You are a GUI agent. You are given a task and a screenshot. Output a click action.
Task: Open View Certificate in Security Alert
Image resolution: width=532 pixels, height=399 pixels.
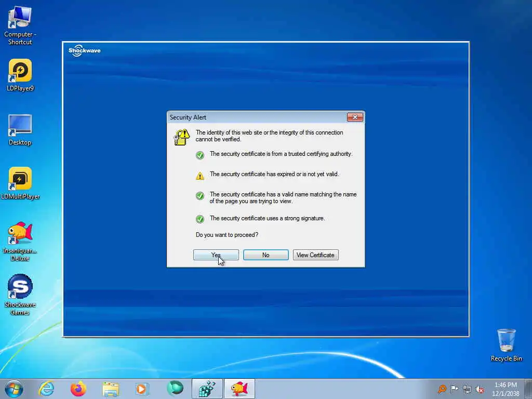click(x=315, y=255)
